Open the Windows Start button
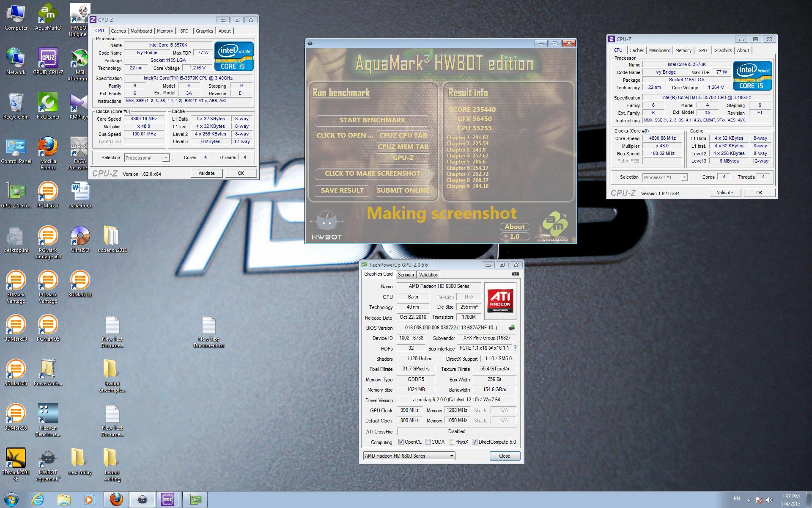 11,500
